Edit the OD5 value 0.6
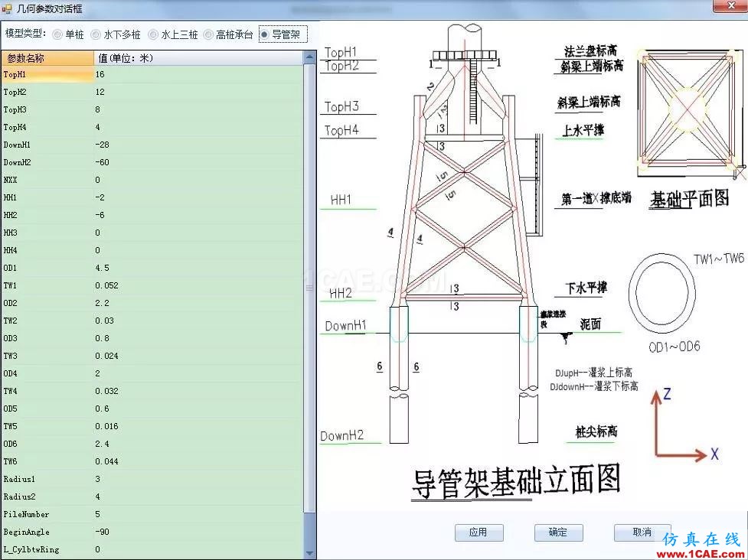 click(198, 409)
